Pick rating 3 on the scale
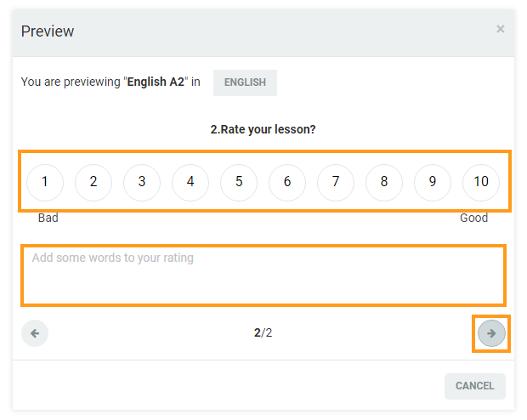The height and width of the screenshot is (420, 527). pyautogui.click(x=142, y=181)
